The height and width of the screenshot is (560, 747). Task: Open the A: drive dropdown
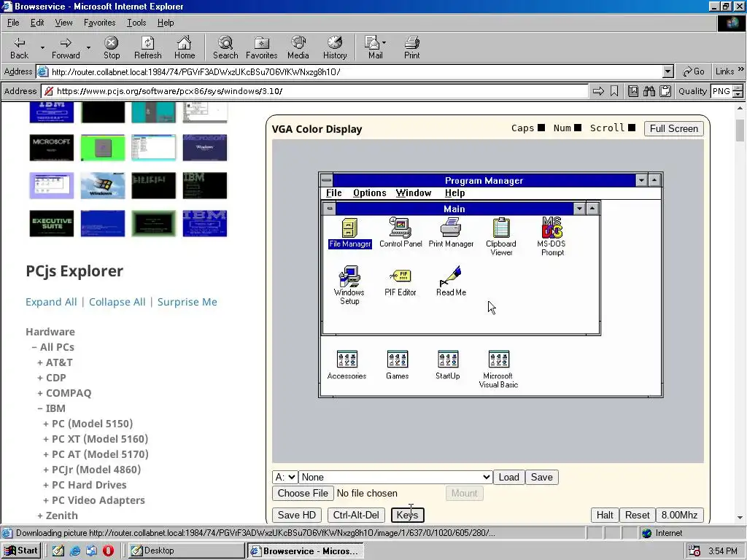coord(285,477)
